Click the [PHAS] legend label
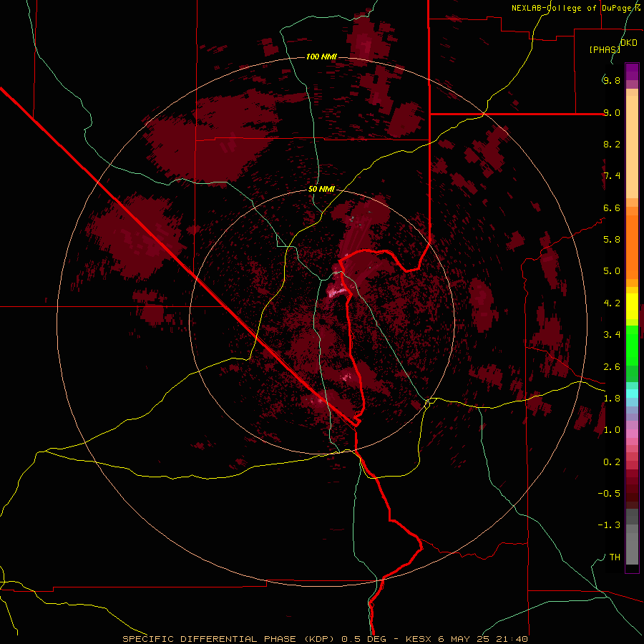This screenshot has width=644, height=644. coord(605,49)
